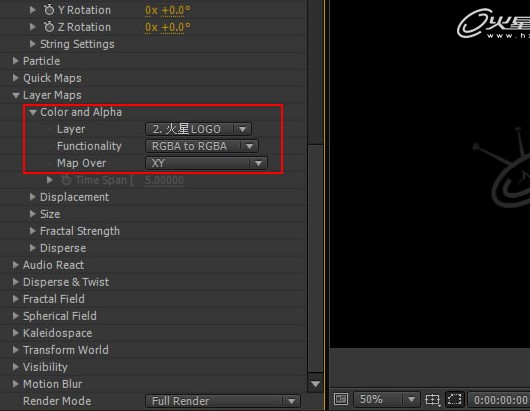Expand the Visibility group
The height and width of the screenshot is (411, 530).
point(16,367)
